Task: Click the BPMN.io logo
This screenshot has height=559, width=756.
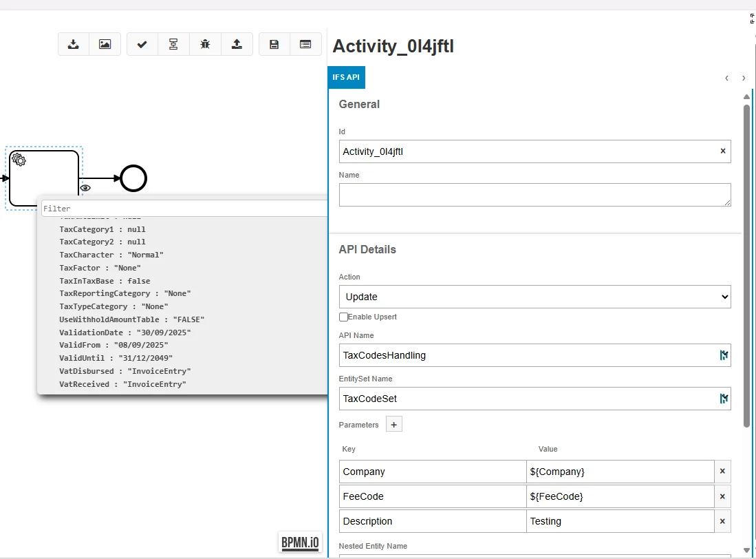Action: (300, 542)
